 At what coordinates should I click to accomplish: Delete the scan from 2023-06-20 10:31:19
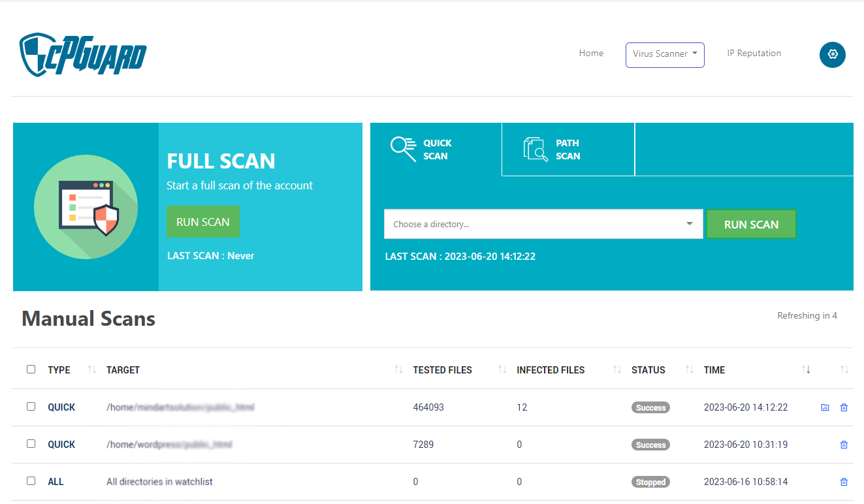coord(844,445)
